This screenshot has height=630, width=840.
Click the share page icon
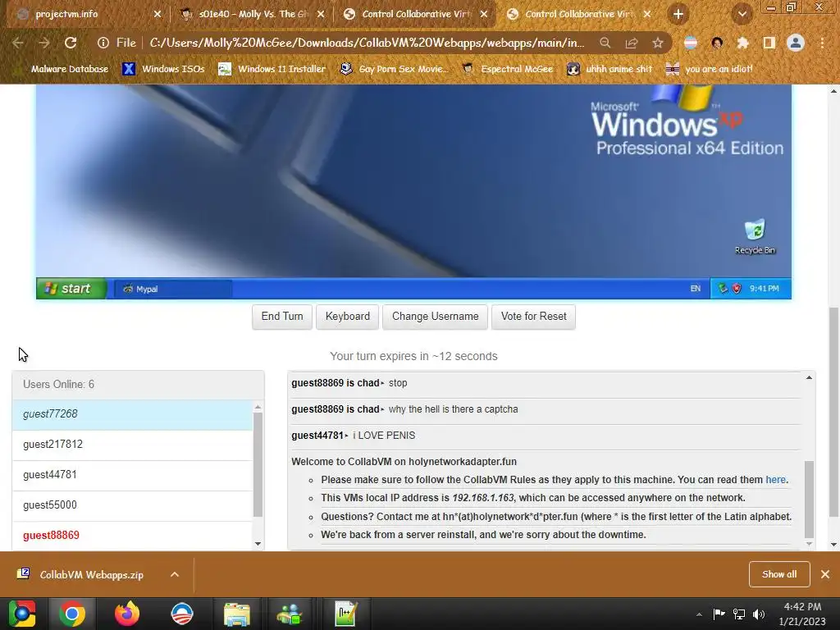[632, 43]
